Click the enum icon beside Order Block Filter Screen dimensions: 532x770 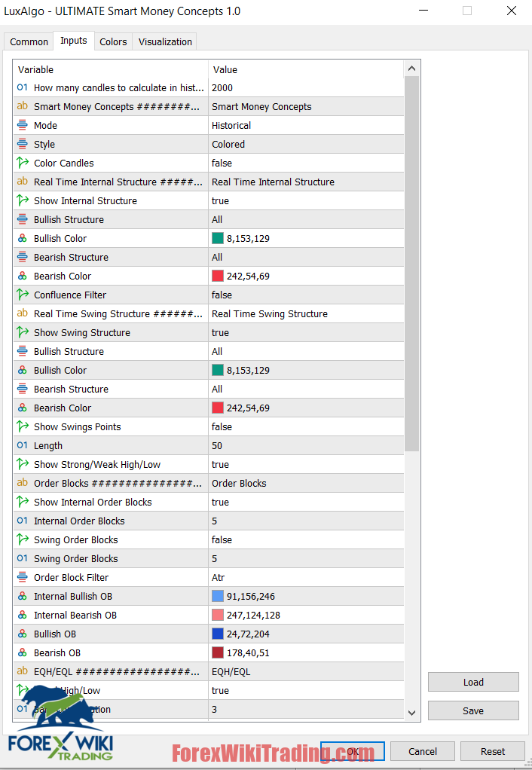pyautogui.click(x=22, y=577)
